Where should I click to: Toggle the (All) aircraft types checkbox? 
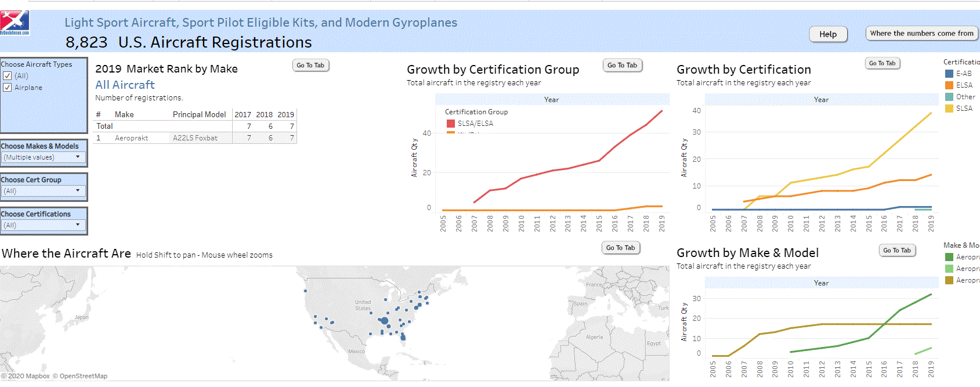coord(8,76)
